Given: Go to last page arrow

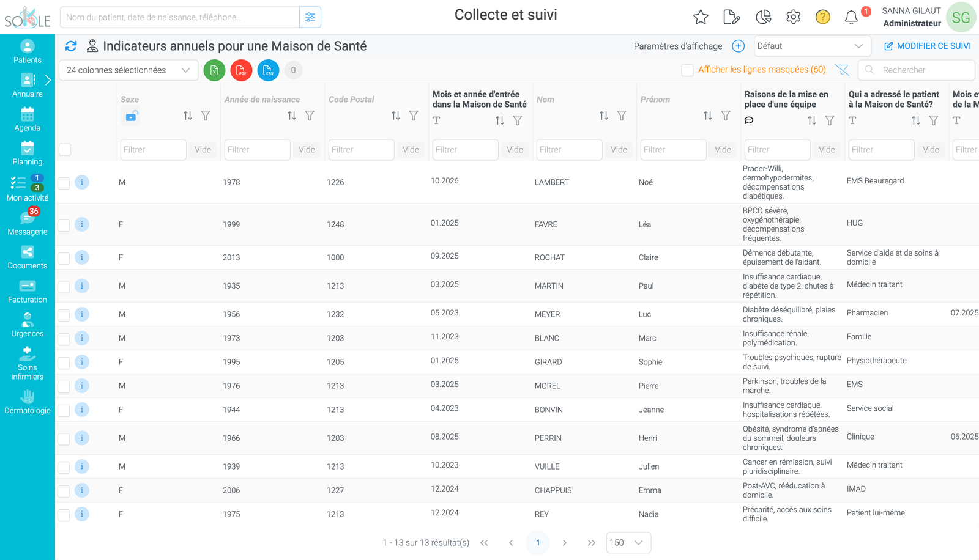Looking at the screenshot, I should (x=591, y=543).
